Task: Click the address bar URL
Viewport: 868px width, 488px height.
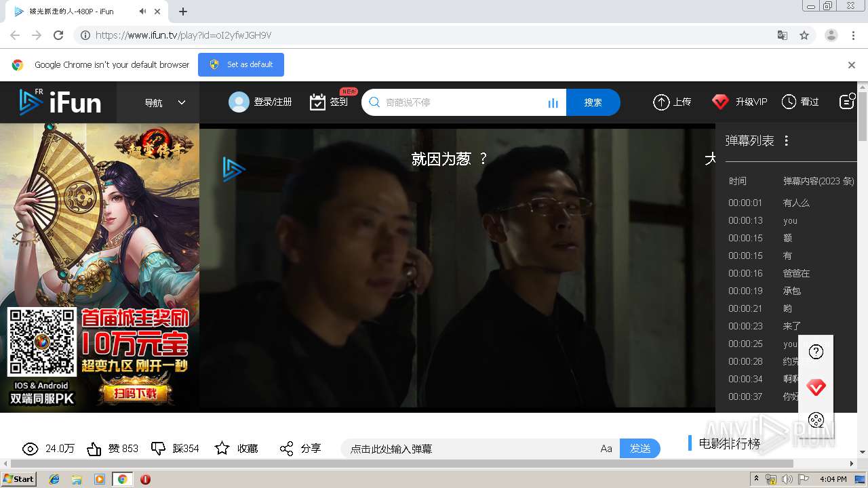Action: pos(183,35)
